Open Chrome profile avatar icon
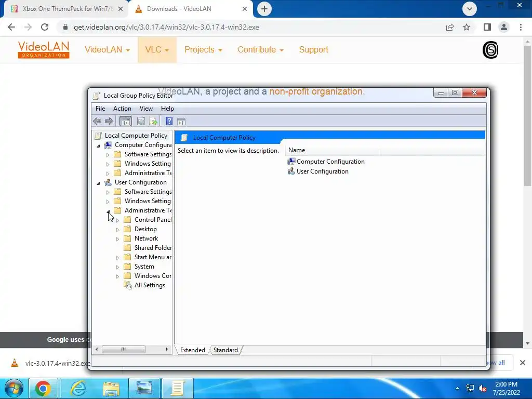This screenshot has height=399, width=532. tap(504, 27)
